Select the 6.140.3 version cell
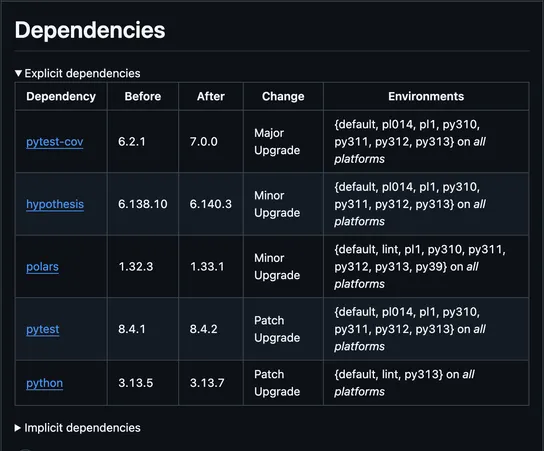The width and height of the screenshot is (544, 451). pos(211,204)
